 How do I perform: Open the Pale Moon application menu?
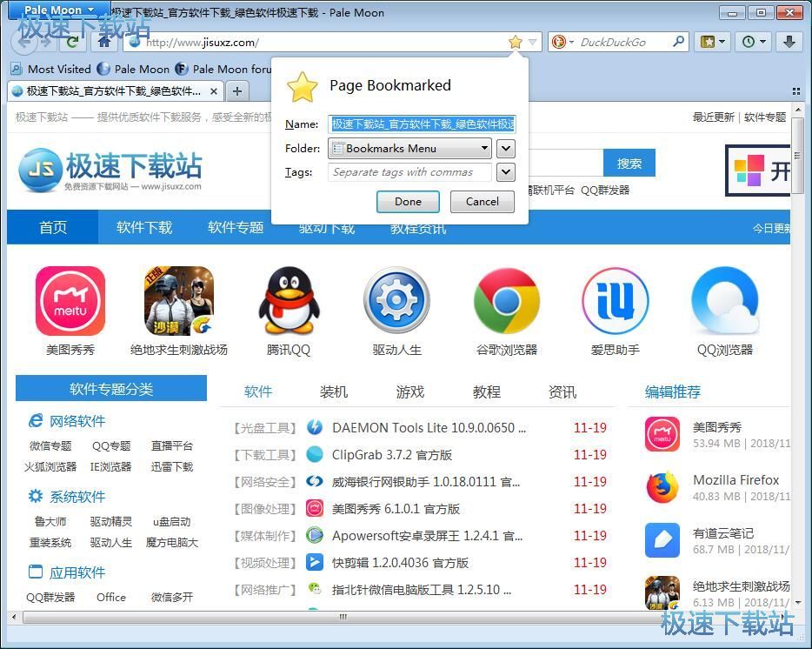tap(59, 10)
